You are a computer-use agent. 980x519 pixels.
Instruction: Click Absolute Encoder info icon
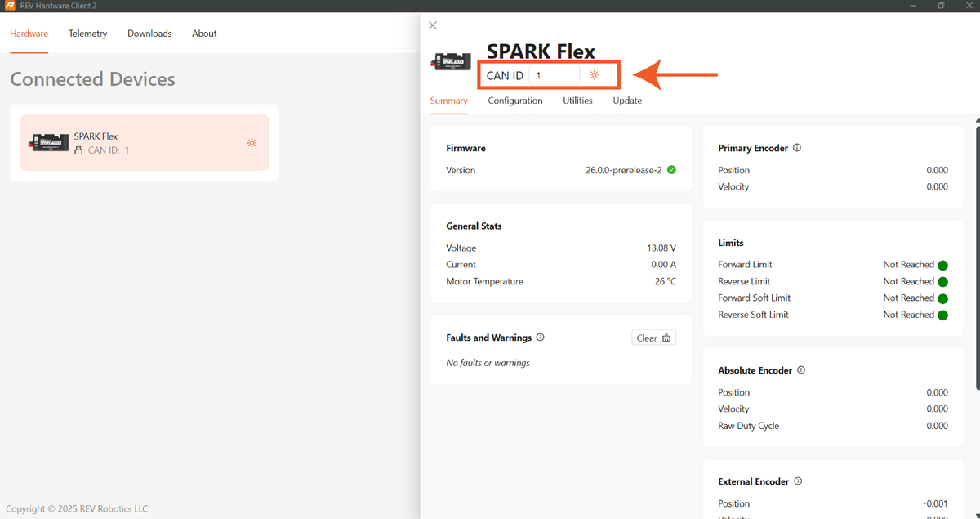click(801, 370)
